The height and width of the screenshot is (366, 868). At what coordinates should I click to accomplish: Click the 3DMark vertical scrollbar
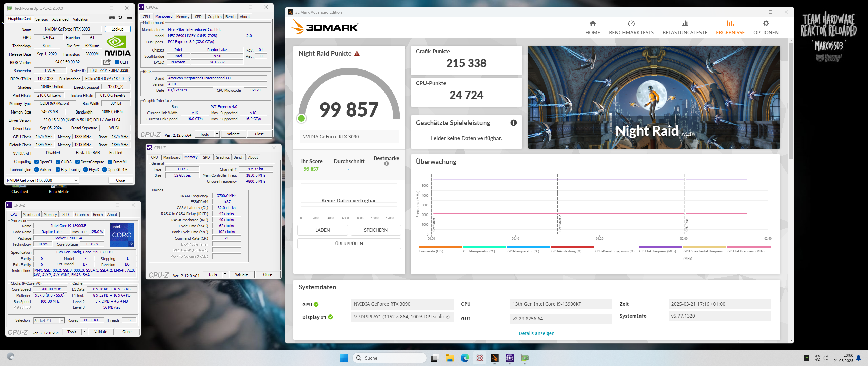(x=791, y=101)
